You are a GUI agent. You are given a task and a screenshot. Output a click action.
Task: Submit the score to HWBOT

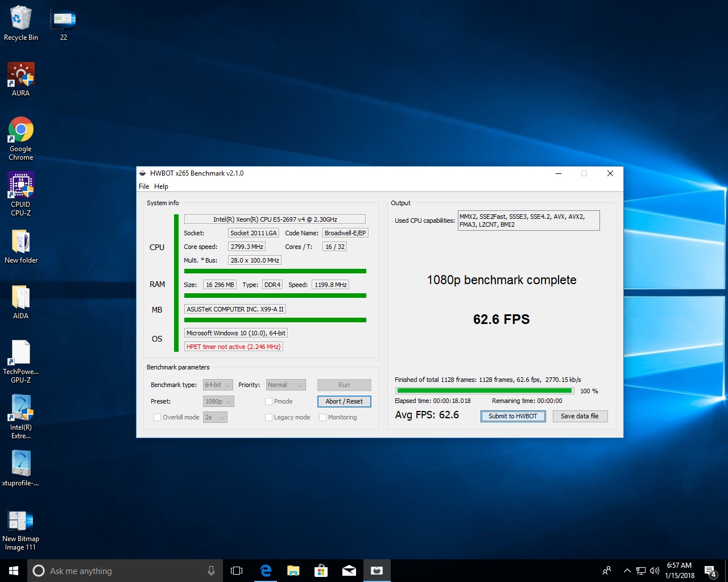pyautogui.click(x=513, y=416)
